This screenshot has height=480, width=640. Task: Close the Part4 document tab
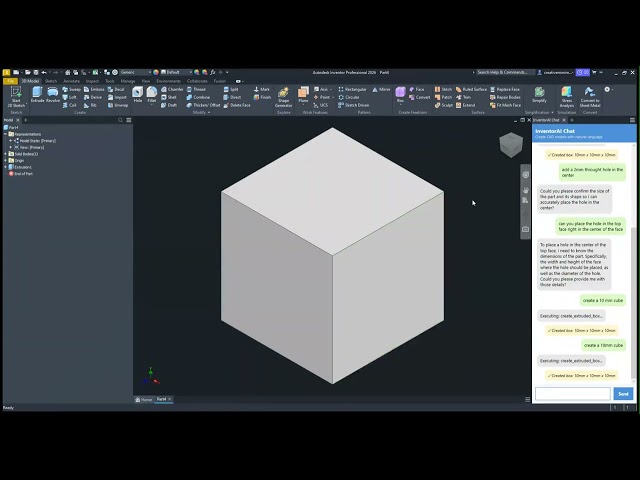click(170, 399)
